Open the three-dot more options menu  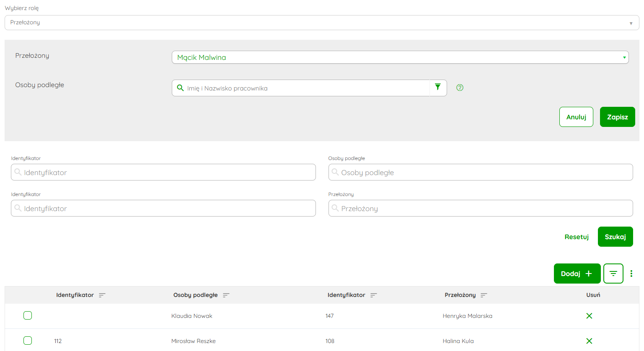(x=631, y=274)
